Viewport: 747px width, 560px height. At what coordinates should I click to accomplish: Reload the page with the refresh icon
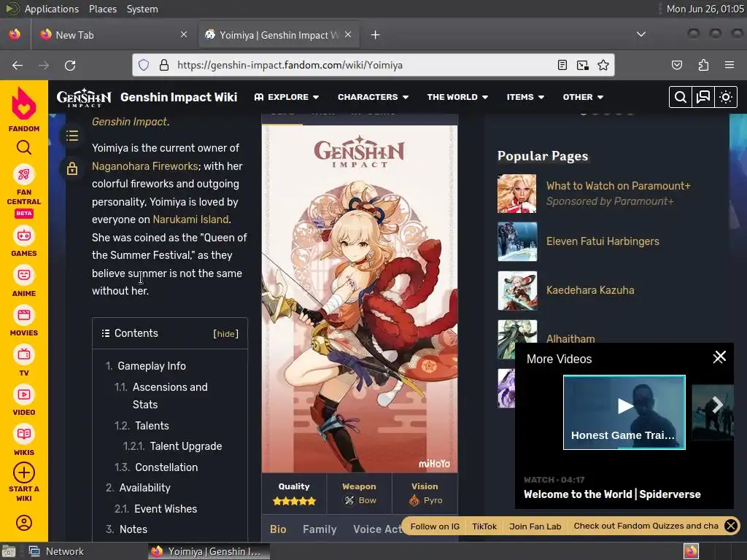coord(70,65)
